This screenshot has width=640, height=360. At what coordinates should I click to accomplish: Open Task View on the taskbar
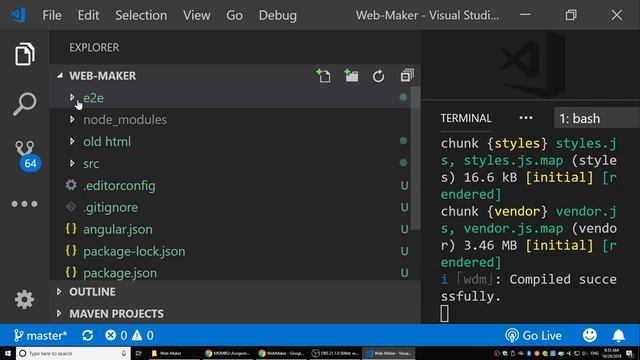pos(139,353)
